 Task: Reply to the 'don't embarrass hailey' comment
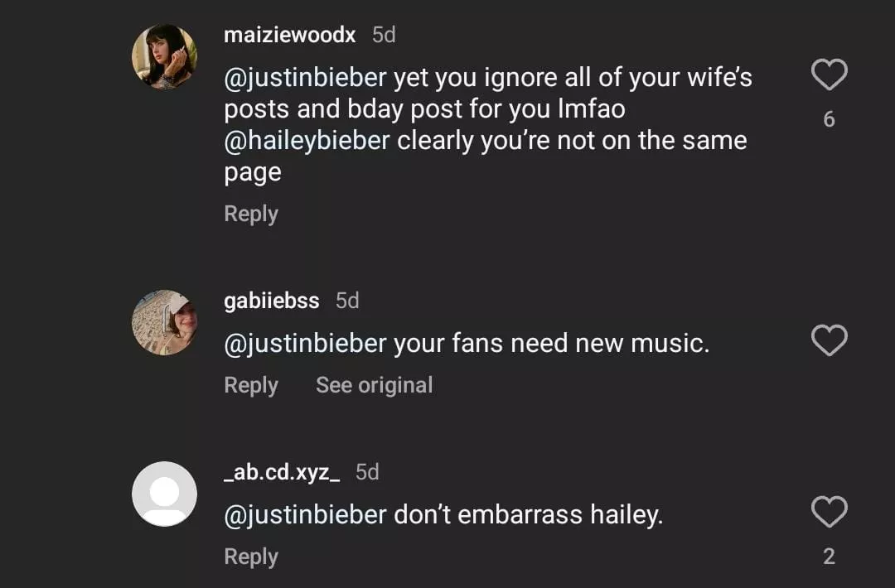tap(250, 557)
